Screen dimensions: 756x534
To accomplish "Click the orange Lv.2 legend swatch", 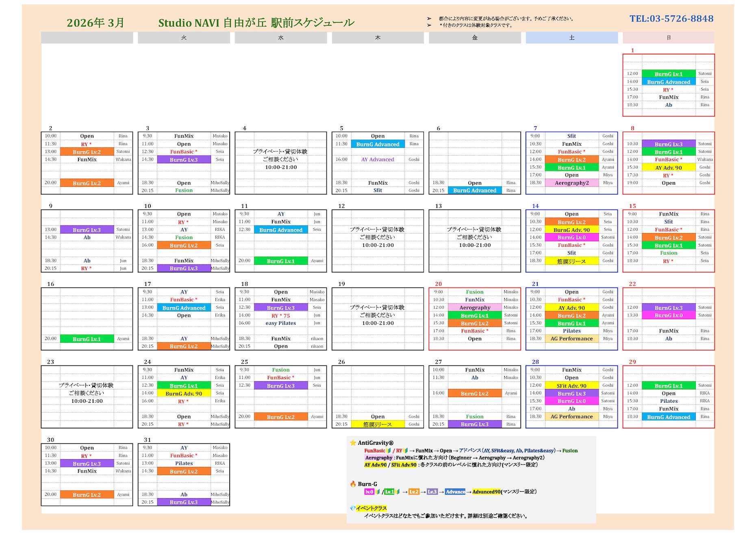I will tap(414, 492).
